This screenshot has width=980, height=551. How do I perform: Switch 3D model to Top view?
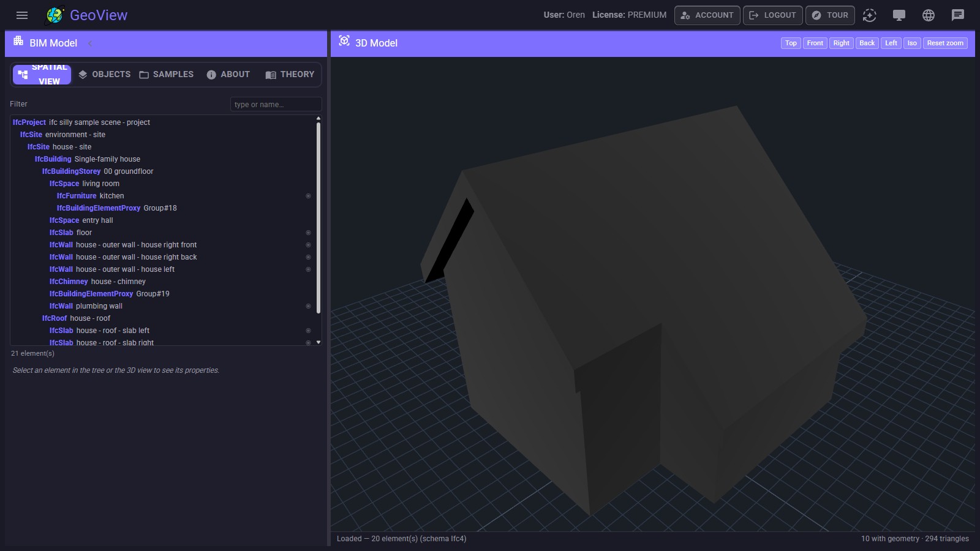click(x=791, y=43)
